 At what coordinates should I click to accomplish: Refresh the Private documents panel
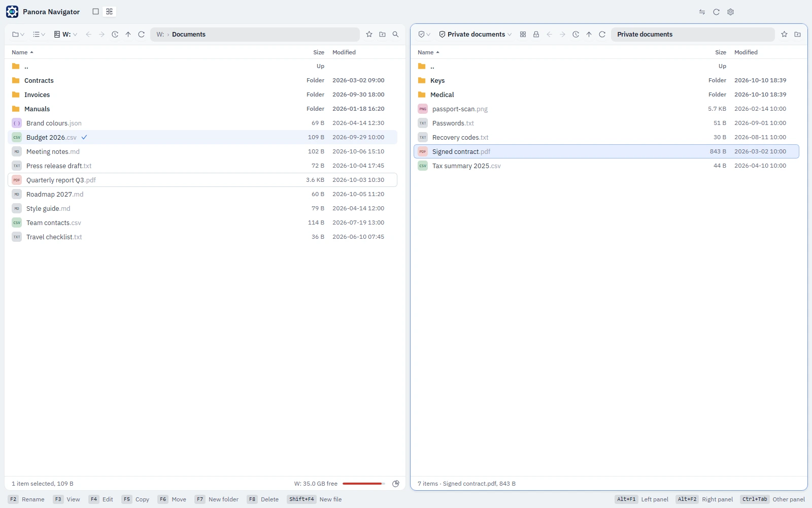602,35
